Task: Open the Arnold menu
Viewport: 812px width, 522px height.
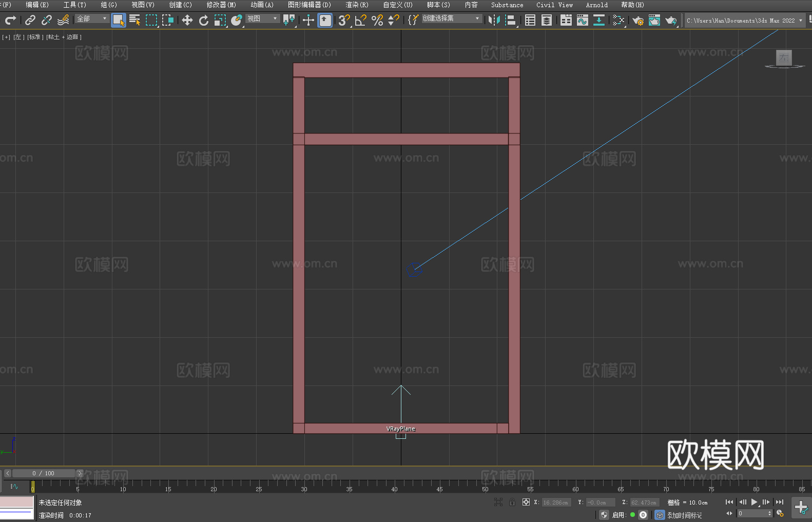Action: click(597, 5)
